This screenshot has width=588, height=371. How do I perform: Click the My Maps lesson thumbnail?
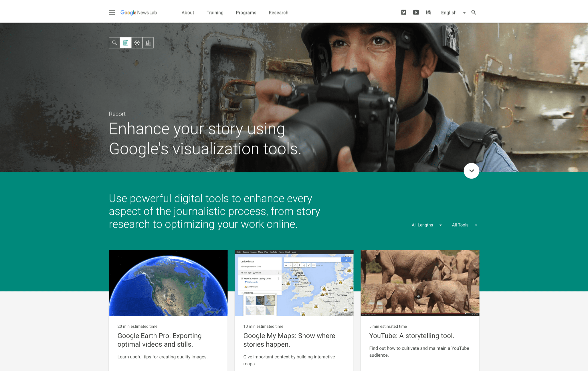pyautogui.click(x=294, y=283)
